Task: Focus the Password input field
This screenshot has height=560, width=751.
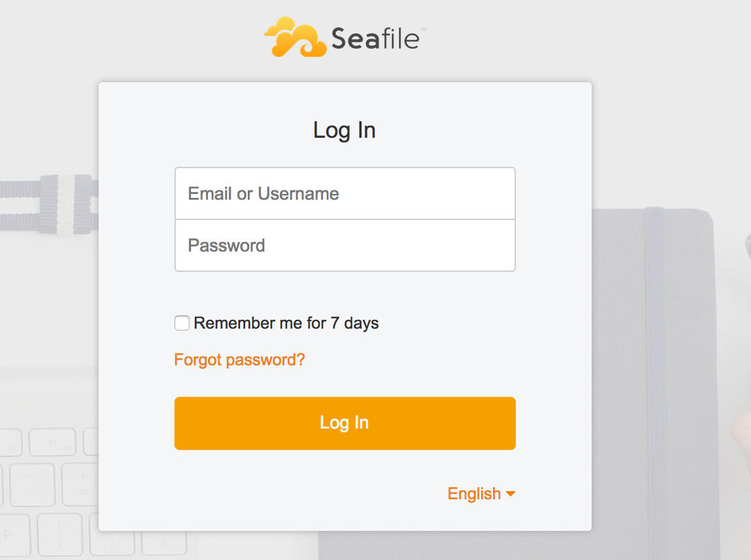Action: [x=345, y=246]
